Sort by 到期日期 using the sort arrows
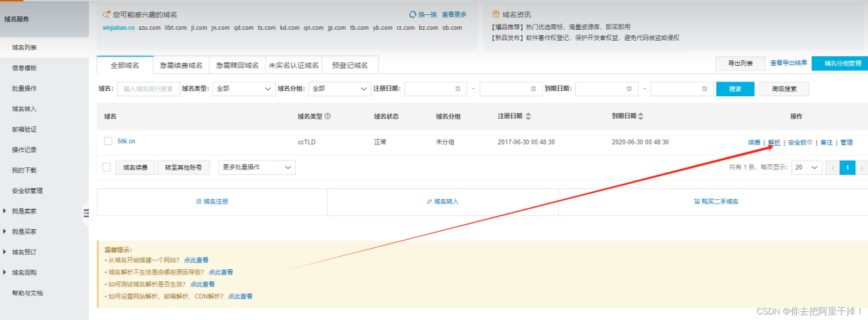This screenshot has width=868, height=320. [x=643, y=117]
